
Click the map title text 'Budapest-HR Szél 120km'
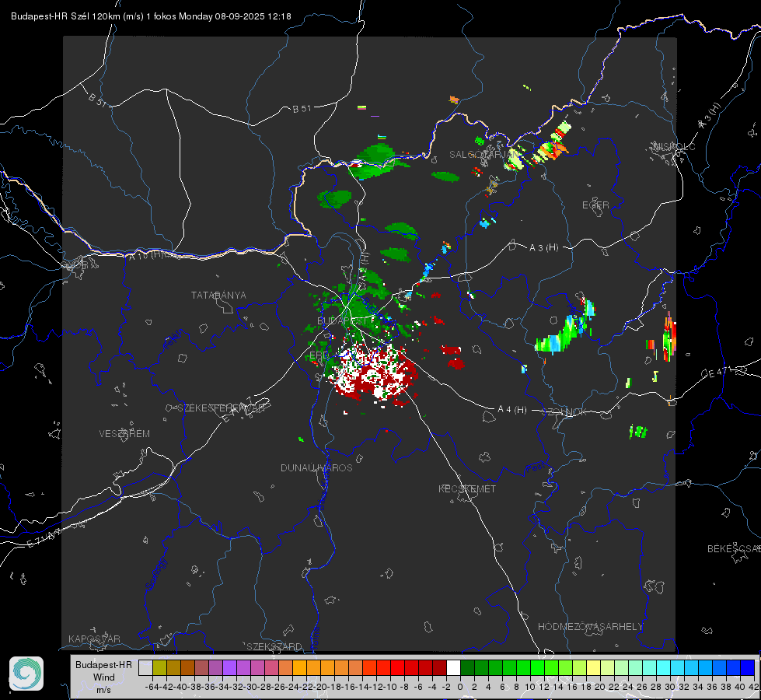pyautogui.click(x=65, y=16)
